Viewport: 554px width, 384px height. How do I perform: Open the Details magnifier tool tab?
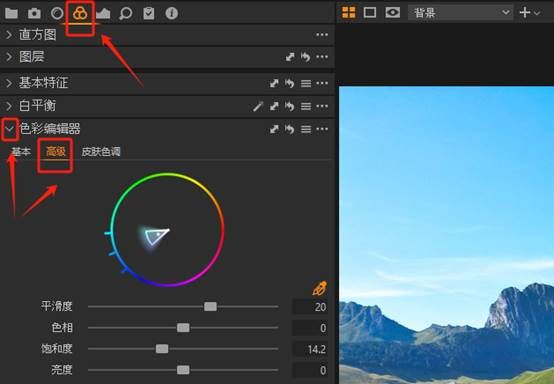click(126, 13)
